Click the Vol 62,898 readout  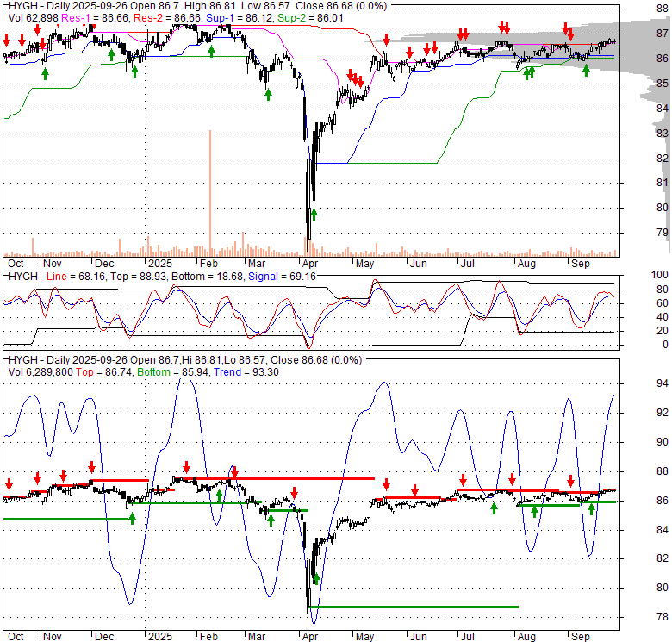[34, 18]
